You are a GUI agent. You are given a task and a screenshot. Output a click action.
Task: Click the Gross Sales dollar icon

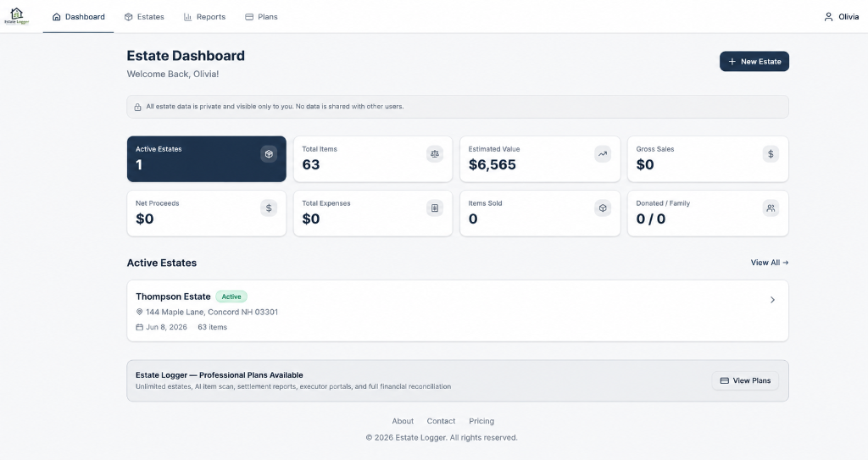coord(771,154)
